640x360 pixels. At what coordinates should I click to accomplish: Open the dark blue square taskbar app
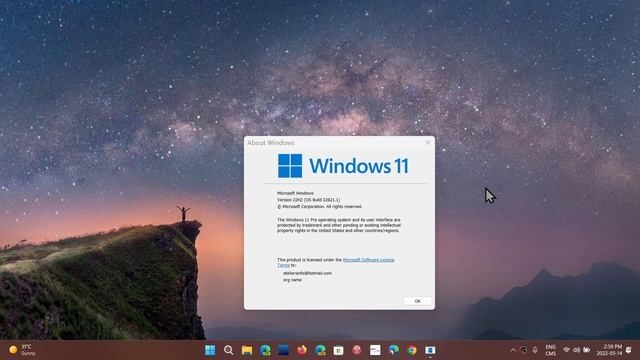(x=284, y=350)
